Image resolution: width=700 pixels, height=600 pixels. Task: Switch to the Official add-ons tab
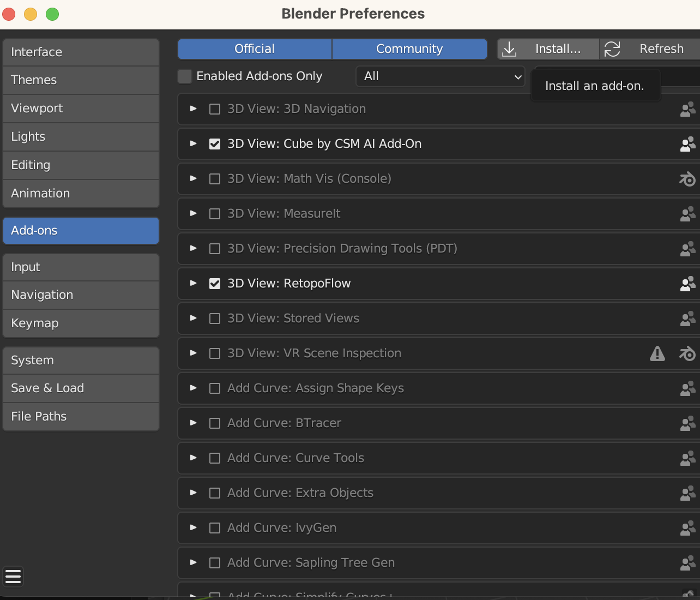[254, 49]
